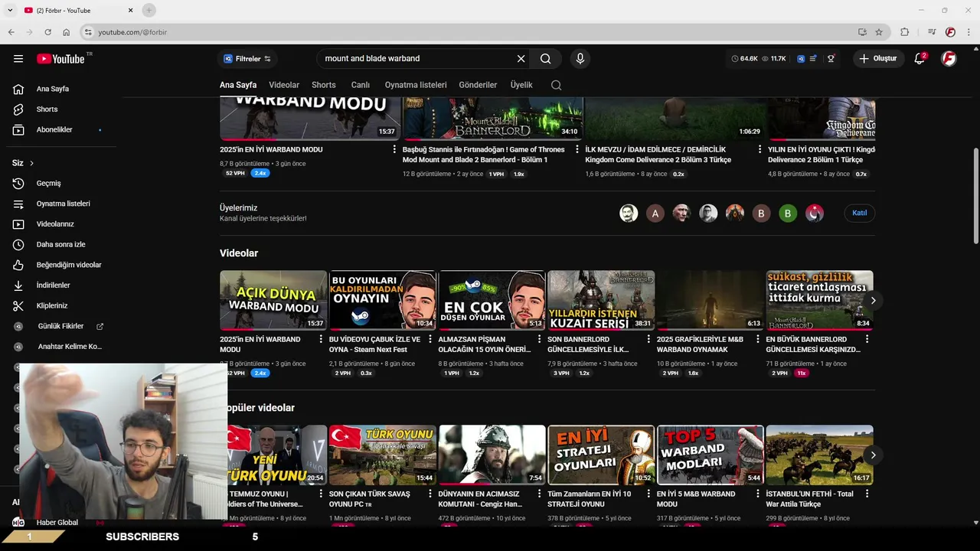Image resolution: width=980 pixels, height=551 pixels.
Task: Switch to the Canlı channel tab
Action: [x=360, y=85]
